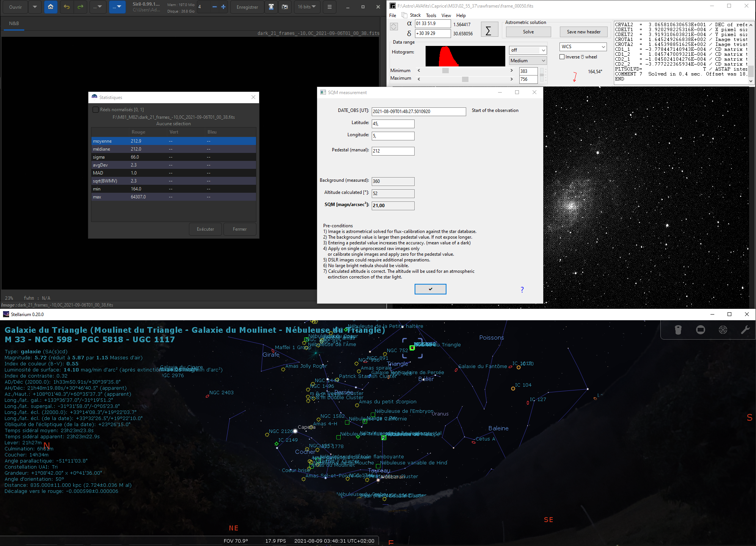Close the Statistiques dialog
This screenshot has width=756, height=546.
pyautogui.click(x=253, y=97)
